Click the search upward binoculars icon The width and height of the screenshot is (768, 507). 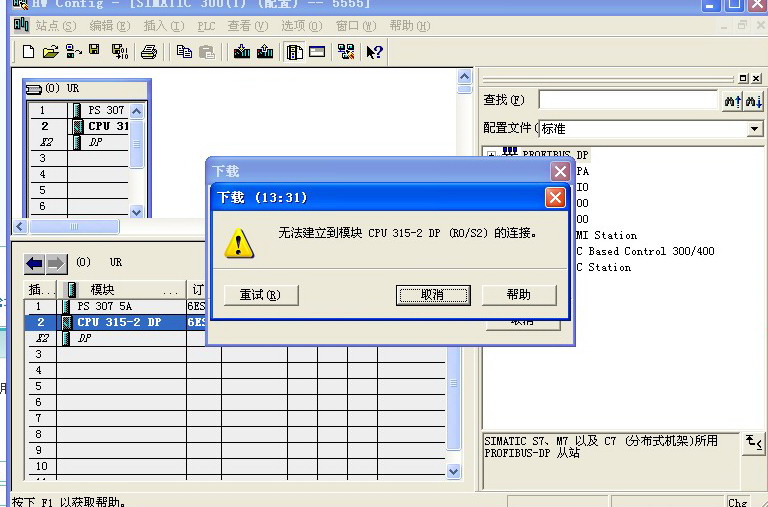(732, 101)
